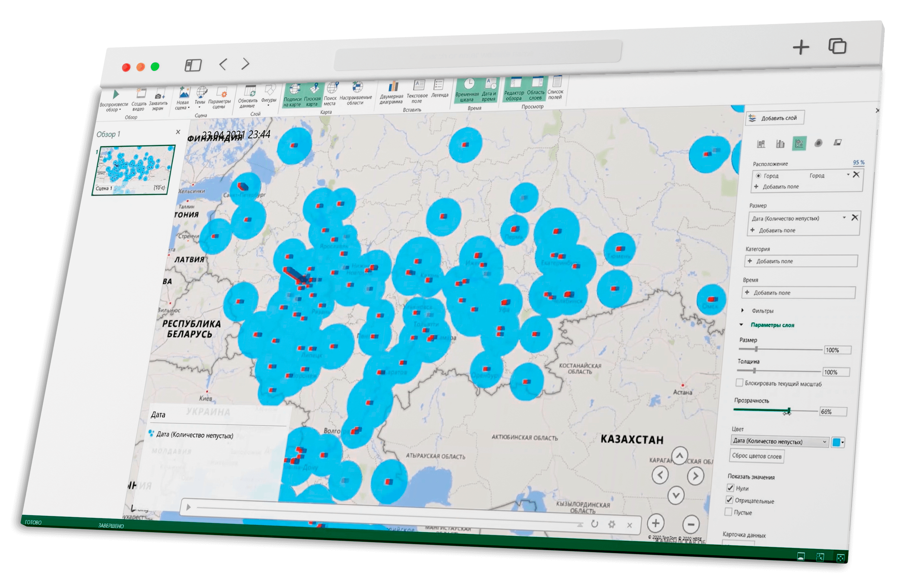Click 95 % mapping confidence link
The width and height of the screenshot is (922, 588).
(x=859, y=163)
